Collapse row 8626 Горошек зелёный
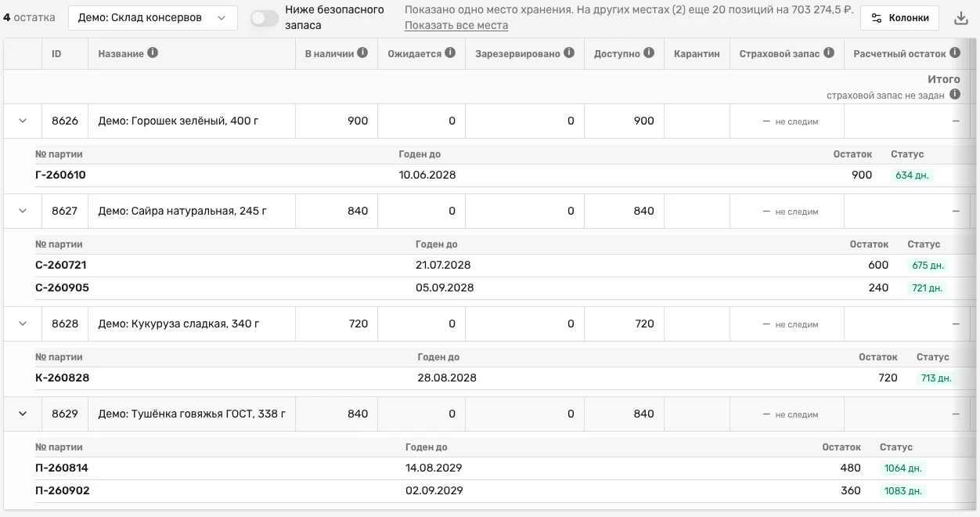 click(x=23, y=121)
